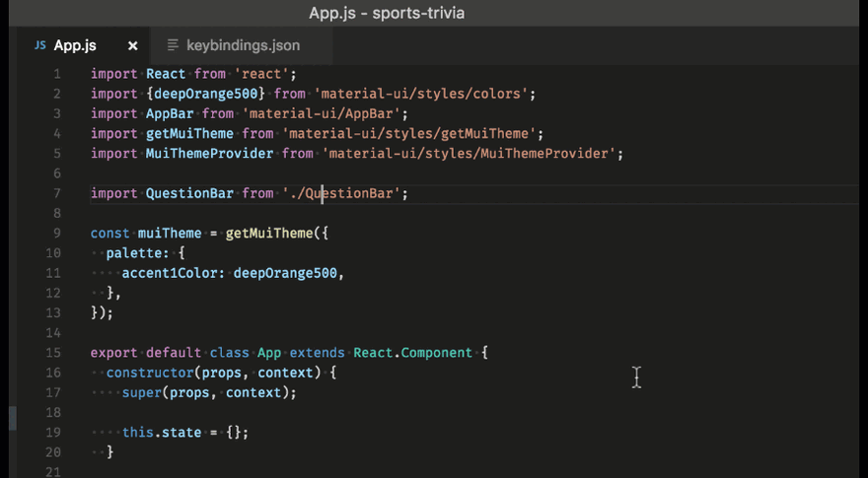Select line number 15 in the gutter

53,352
